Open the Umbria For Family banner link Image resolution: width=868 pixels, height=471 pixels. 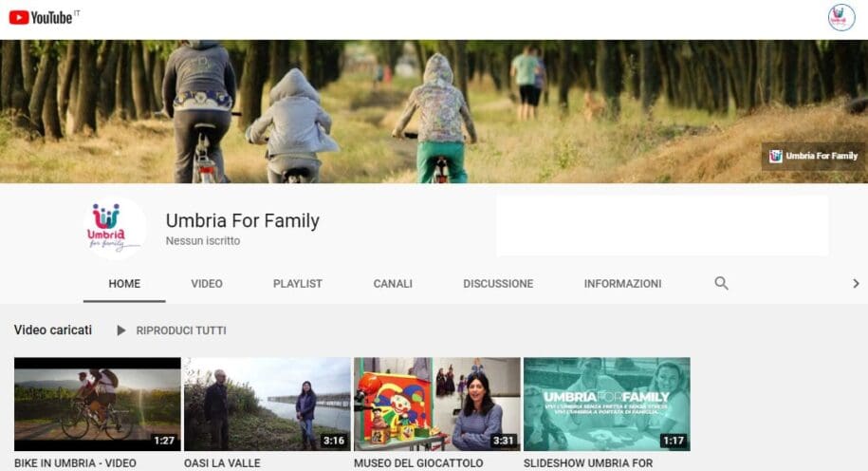(813, 156)
